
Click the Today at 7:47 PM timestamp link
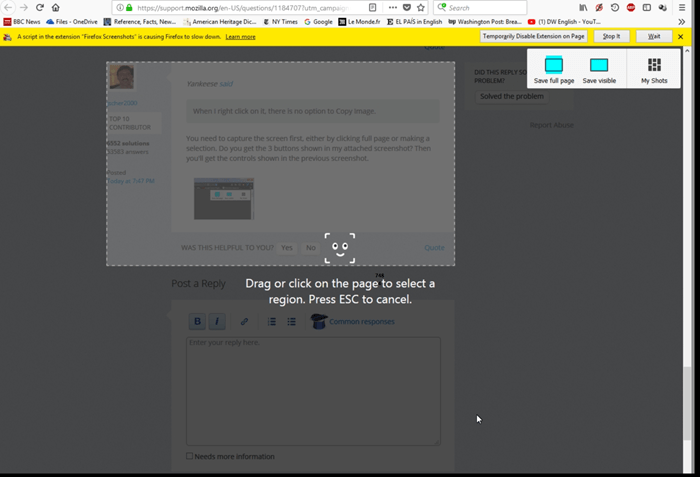pos(131,181)
